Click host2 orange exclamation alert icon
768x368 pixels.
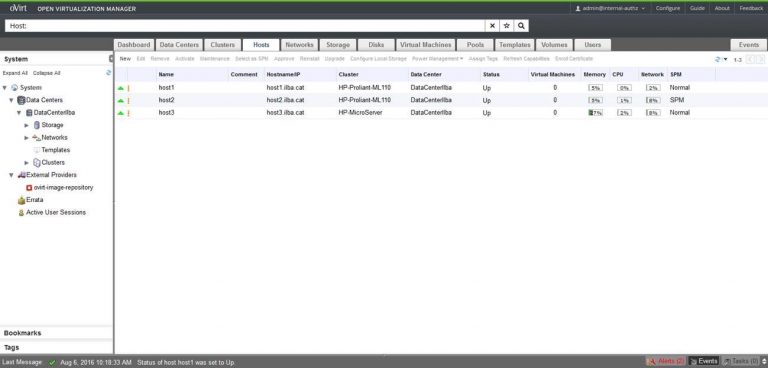[x=128, y=100]
